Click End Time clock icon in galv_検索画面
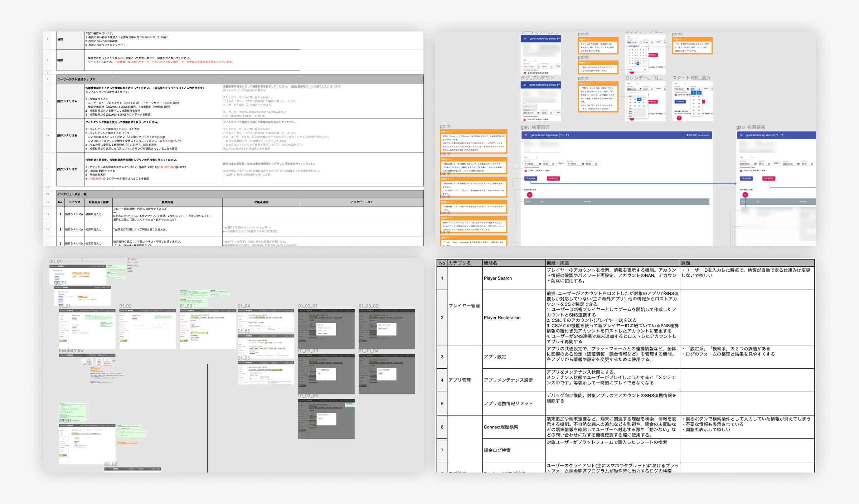This screenshot has height=504, width=859. click(597, 164)
